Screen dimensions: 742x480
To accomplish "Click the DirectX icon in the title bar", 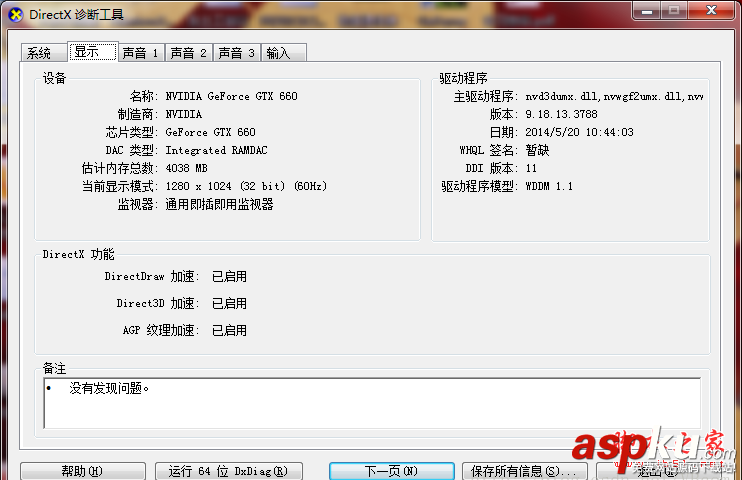I will click(x=16, y=15).
